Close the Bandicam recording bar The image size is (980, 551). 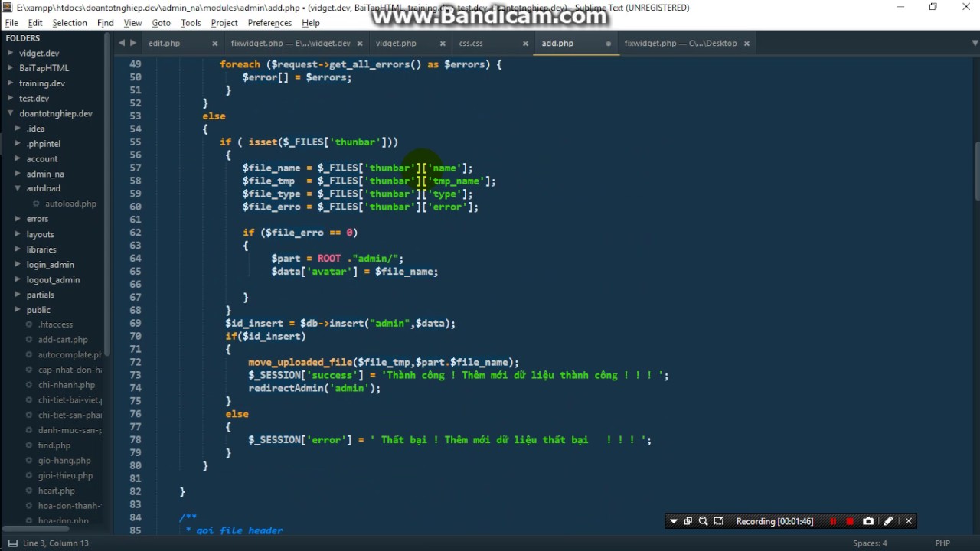click(909, 521)
